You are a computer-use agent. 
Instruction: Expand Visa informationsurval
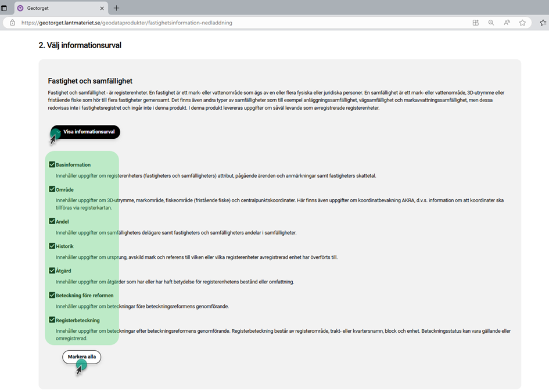click(x=85, y=132)
